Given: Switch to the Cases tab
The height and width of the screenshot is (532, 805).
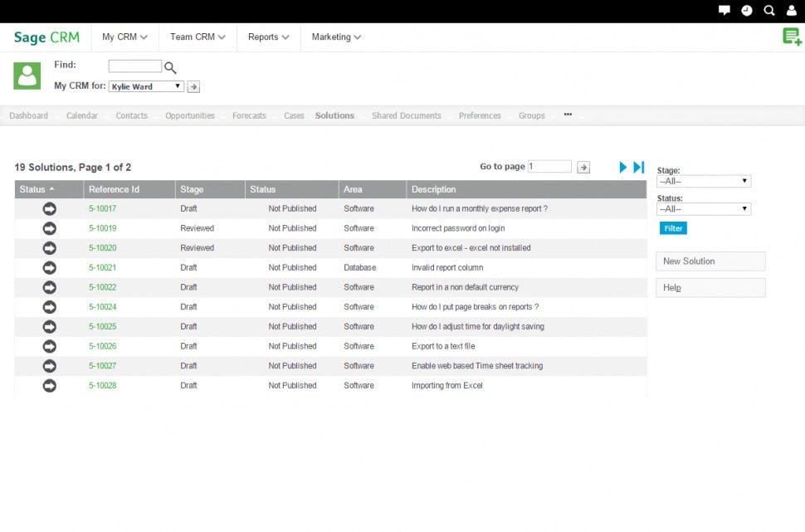Looking at the screenshot, I should [x=294, y=115].
